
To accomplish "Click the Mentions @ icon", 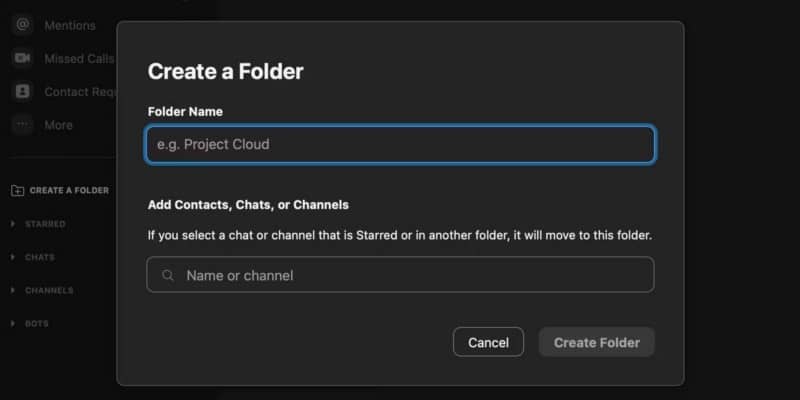I will [x=22, y=25].
